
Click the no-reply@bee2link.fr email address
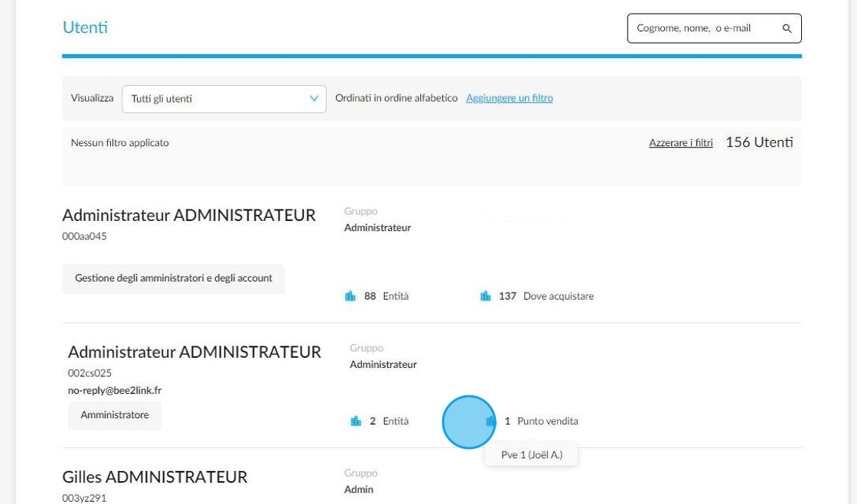pyautogui.click(x=115, y=390)
